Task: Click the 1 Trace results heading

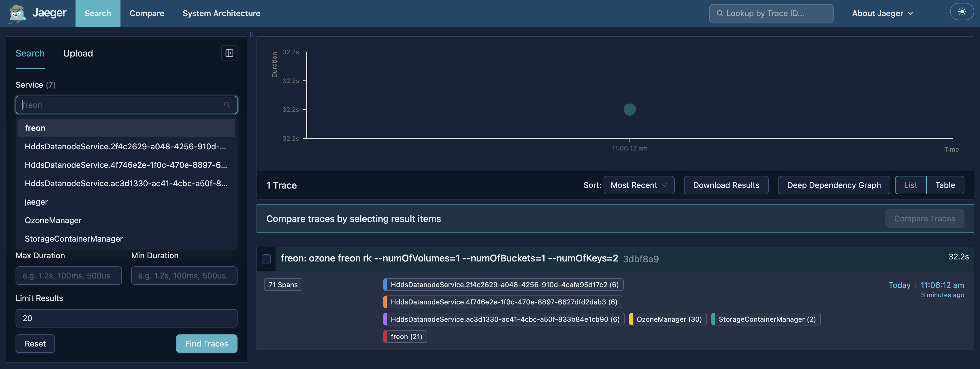Action: point(281,185)
